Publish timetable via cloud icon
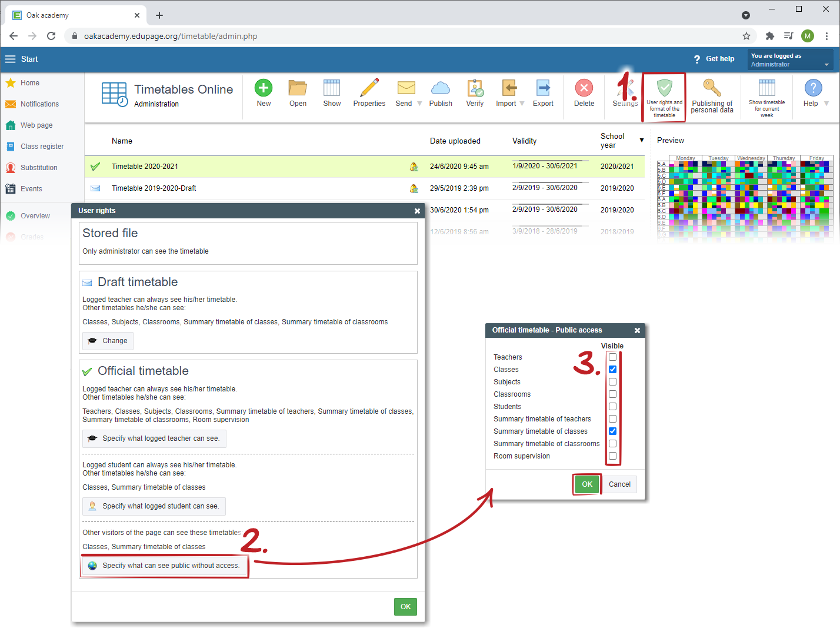This screenshot has width=840, height=628. (x=441, y=88)
